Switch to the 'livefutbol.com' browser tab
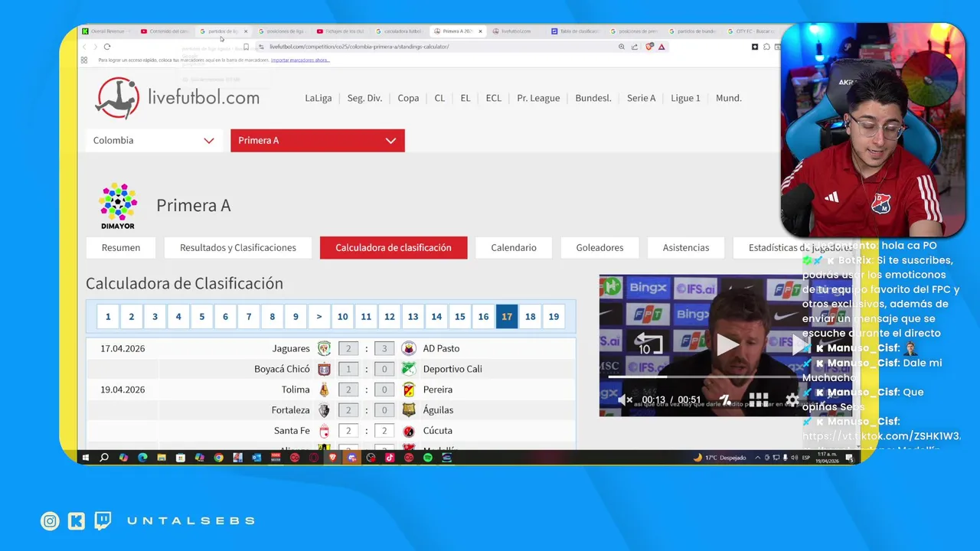Screen dimensions: 980x551 (x=516, y=31)
